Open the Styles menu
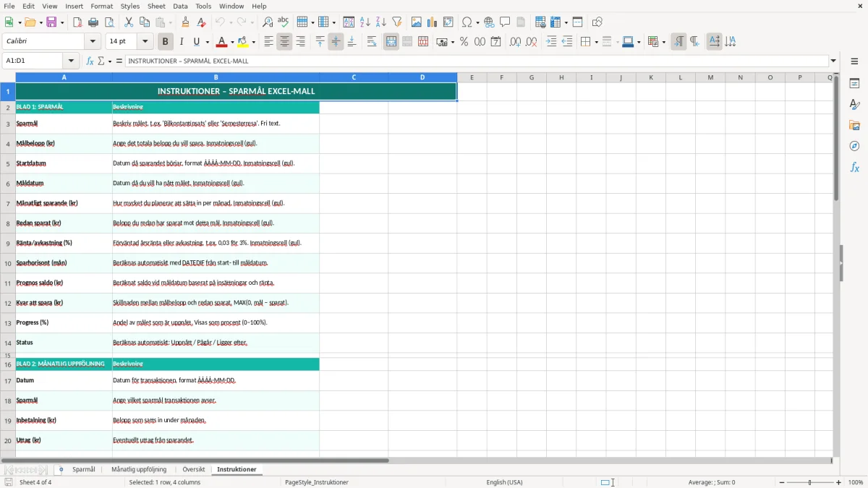Image resolution: width=868 pixels, height=488 pixels. tap(130, 7)
